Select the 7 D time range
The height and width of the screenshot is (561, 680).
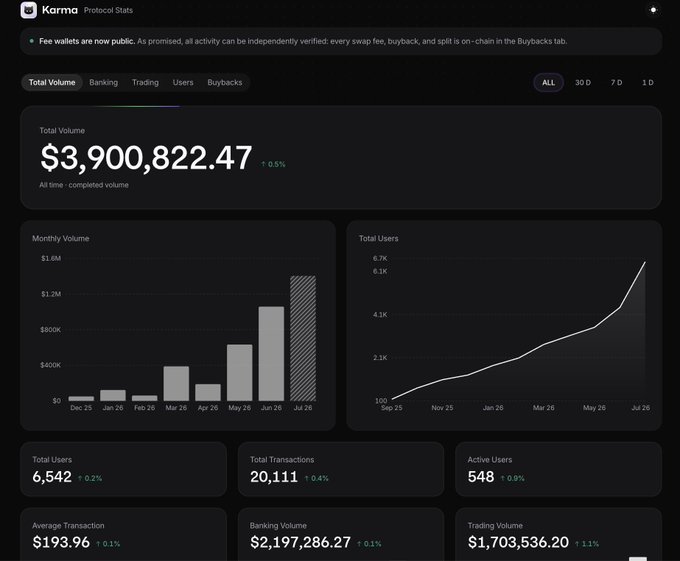[x=616, y=82]
